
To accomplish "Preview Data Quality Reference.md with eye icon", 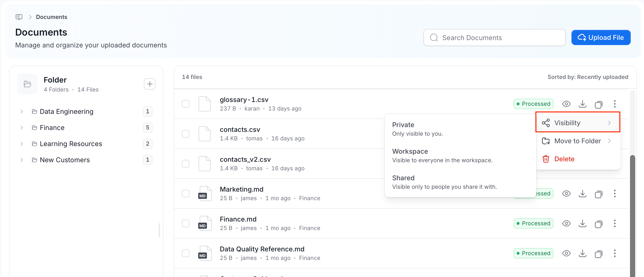I will coord(566,253).
